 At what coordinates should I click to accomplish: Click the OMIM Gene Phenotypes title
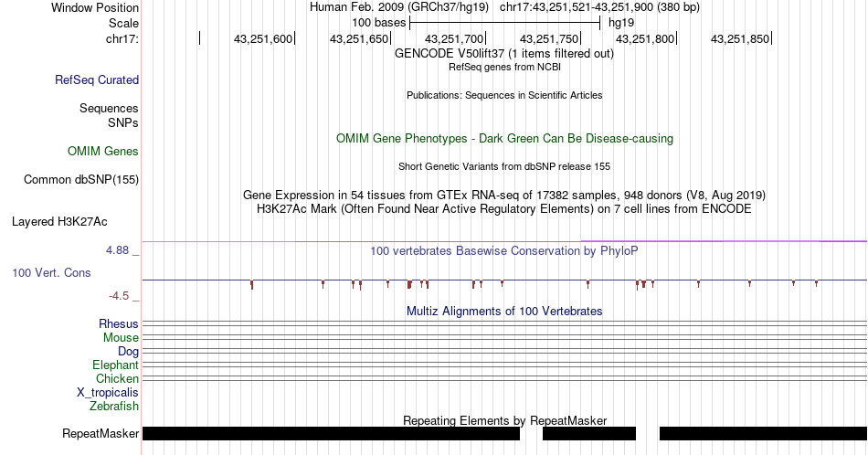(505, 138)
